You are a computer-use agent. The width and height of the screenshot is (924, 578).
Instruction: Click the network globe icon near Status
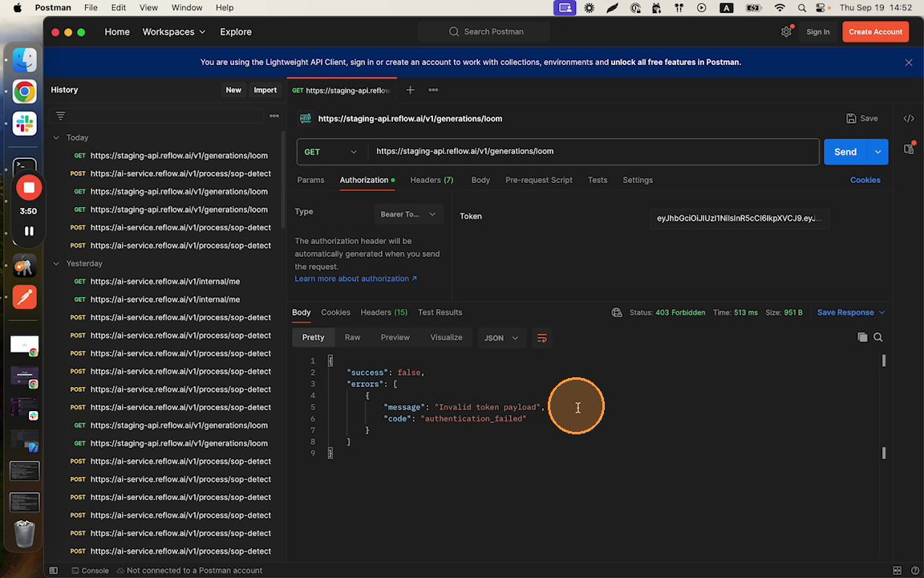pyautogui.click(x=616, y=312)
